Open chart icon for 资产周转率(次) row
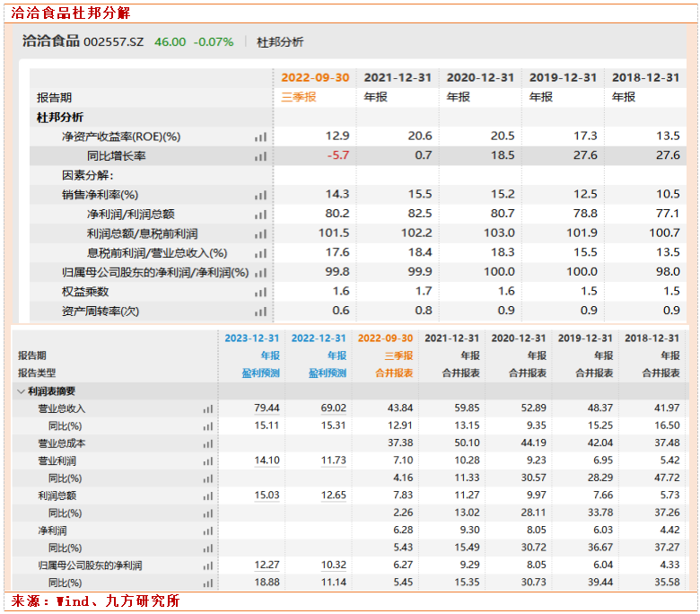The width and height of the screenshot is (700, 614). [x=260, y=311]
